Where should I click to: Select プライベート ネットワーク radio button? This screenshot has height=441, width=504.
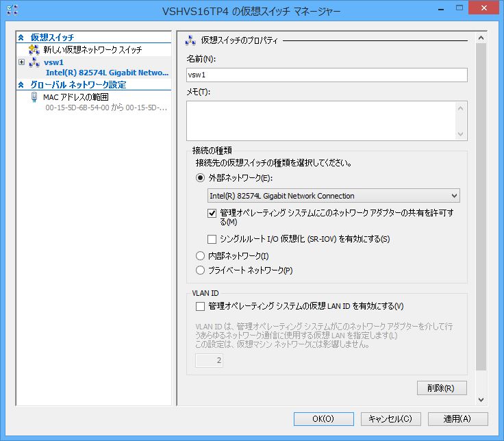[200, 270]
